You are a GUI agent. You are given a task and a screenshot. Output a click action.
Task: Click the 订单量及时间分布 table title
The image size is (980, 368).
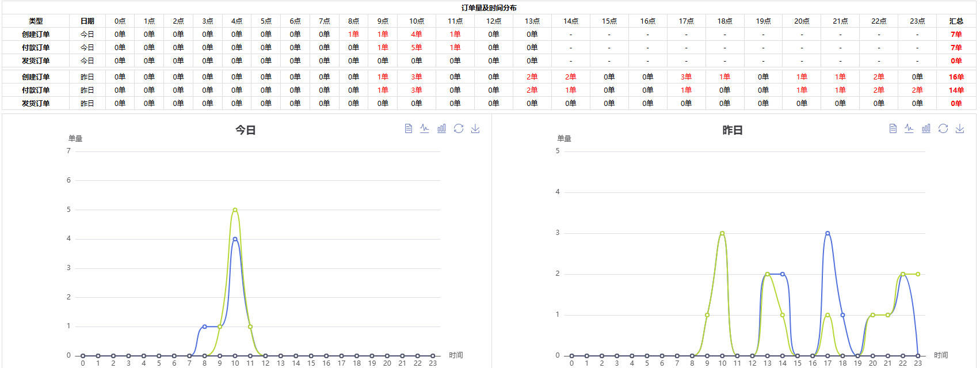point(489,7)
